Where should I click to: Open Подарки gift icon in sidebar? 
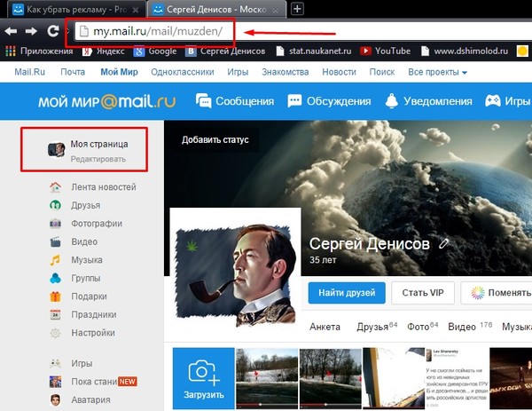78,296
